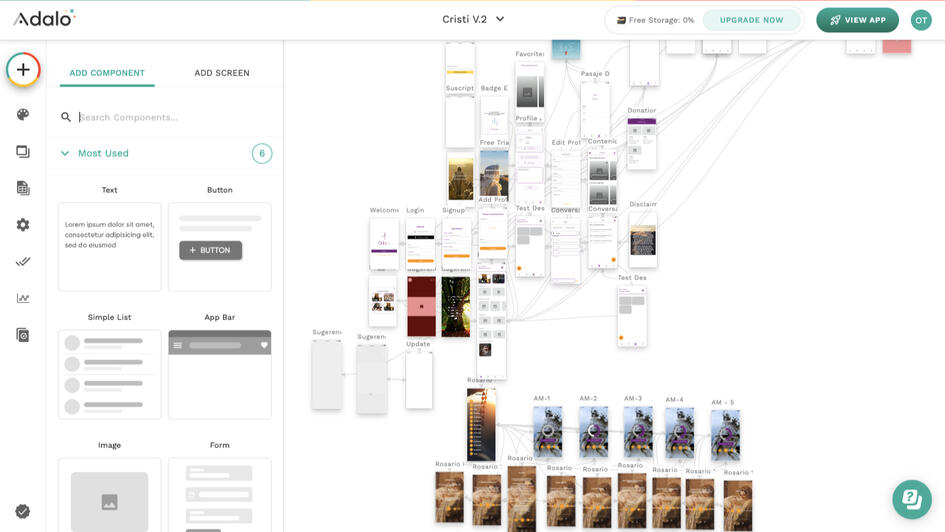Open the Screens list icon

[23, 152]
